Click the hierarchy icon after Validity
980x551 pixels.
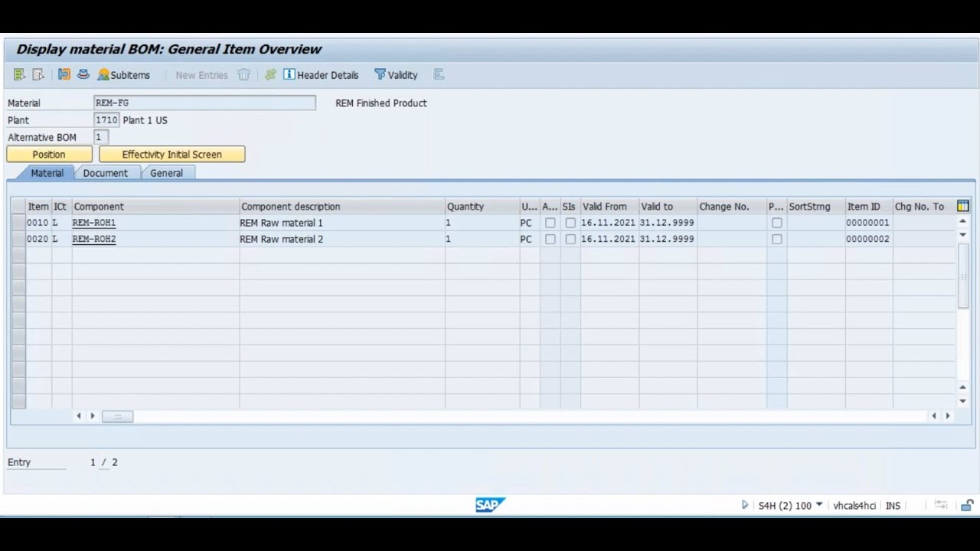(439, 75)
